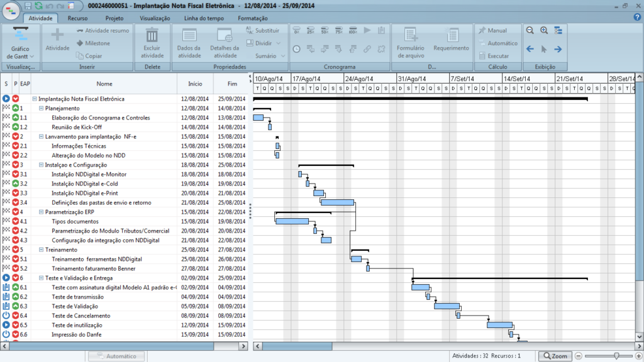Toggle the Automático button in status bar
The width and height of the screenshot is (644, 362).
coord(116,356)
